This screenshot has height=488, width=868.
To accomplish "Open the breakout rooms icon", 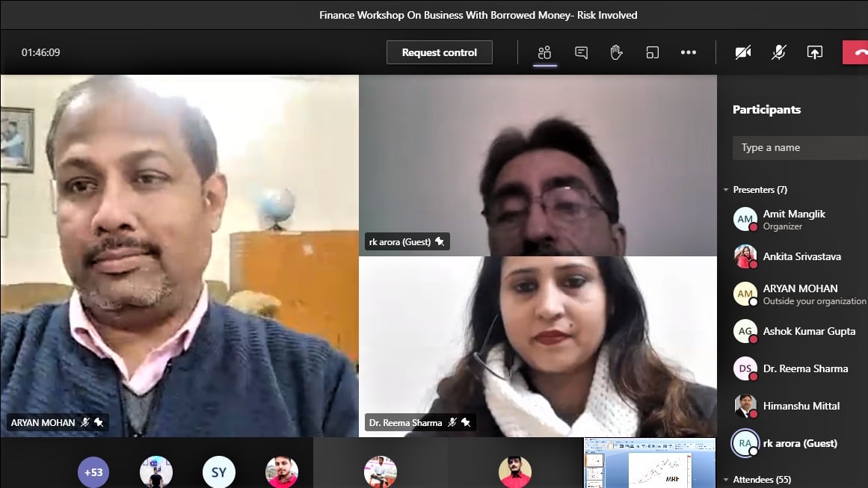I will pyautogui.click(x=652, y=52).
